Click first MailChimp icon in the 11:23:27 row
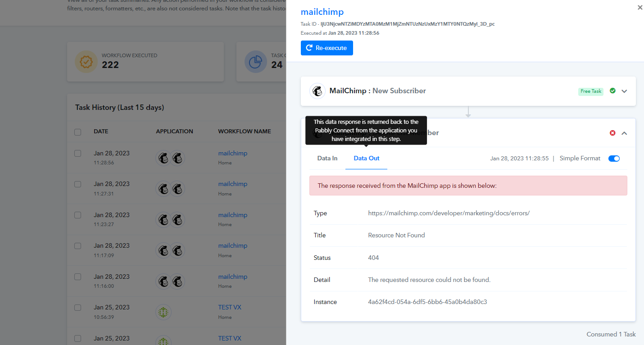Screen dimensions: 644x345 [x=164, y=220]
